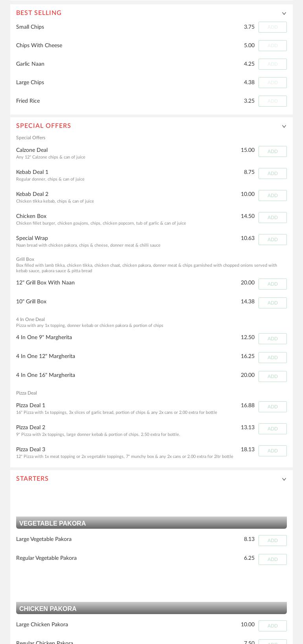
Task: Add Kebab Deal 1
Action: click(272, 173)
